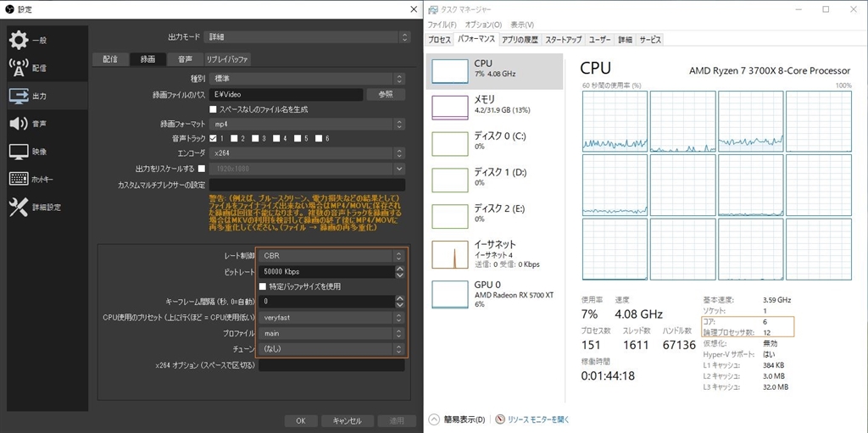Click 参照 browse button for recording path
The height and width of the screenshot is (433, 868).
click(386, 95)
